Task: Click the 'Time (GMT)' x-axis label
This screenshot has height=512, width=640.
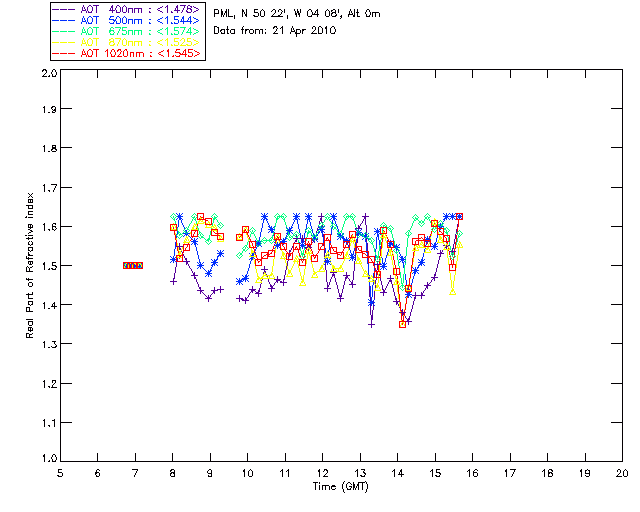Action: [x=341, y=487]
